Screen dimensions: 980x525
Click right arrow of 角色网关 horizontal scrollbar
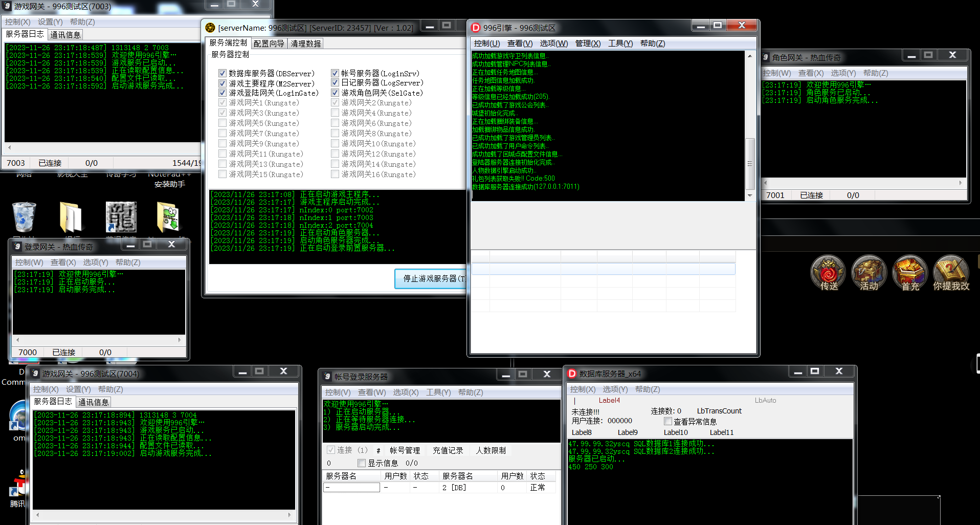(x=961, y=183)
